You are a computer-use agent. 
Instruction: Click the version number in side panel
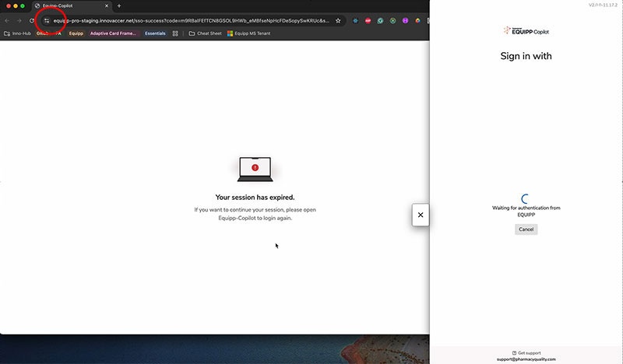pyautogui.click(x=603, y=5)
